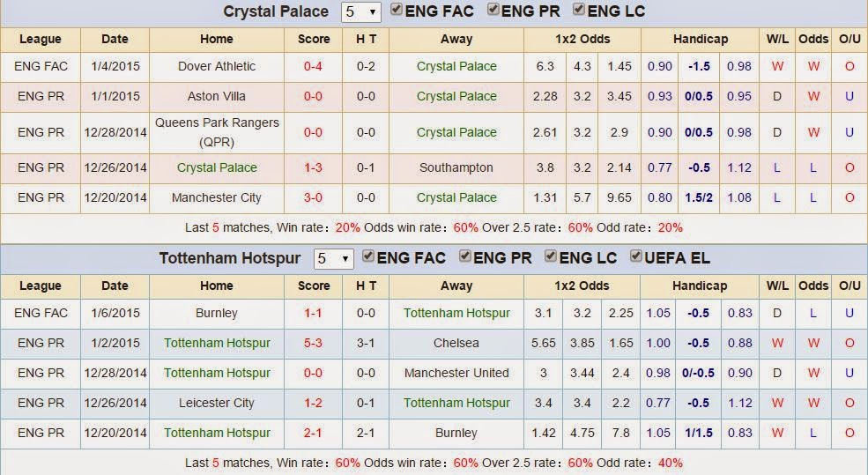Click the Crystal Palace section title
Screen dimensions: 868x475
(x=275, y=12)
